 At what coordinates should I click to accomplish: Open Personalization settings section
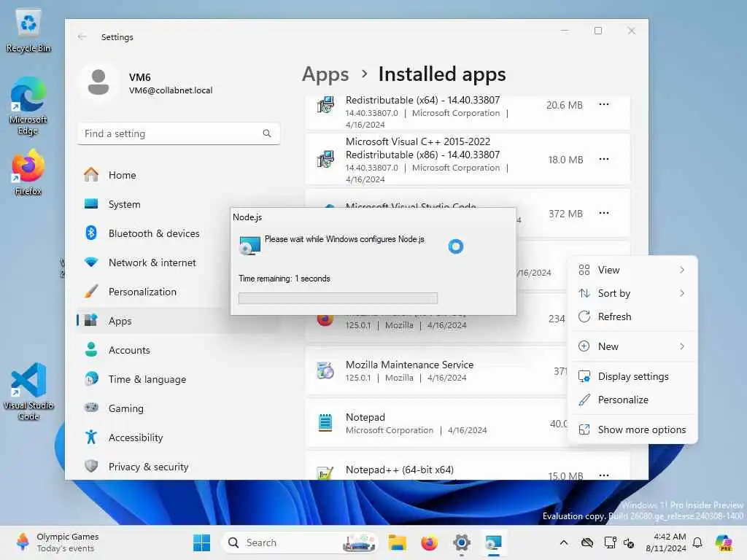click(x=142, y=292)
